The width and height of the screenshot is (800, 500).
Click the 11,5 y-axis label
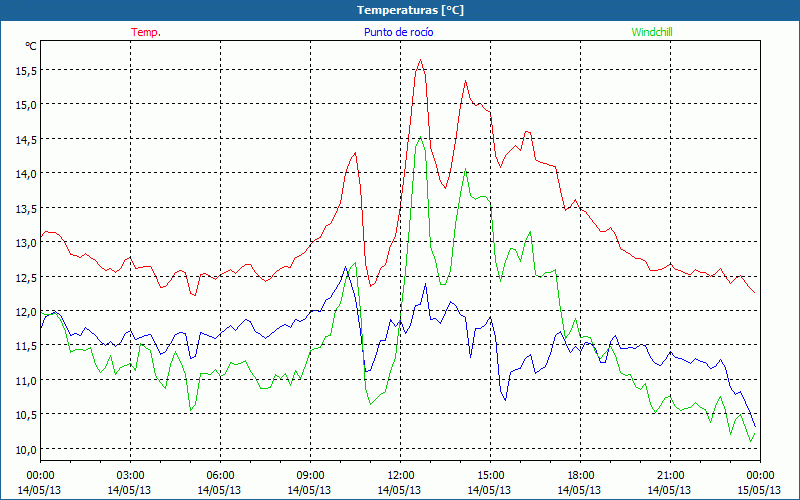pos(26,346)
